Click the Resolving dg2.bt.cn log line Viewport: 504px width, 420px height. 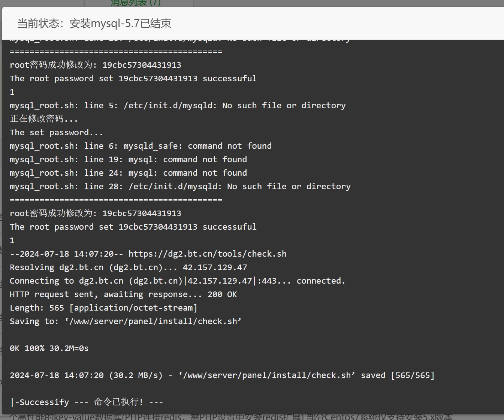[x=128, y=268]
